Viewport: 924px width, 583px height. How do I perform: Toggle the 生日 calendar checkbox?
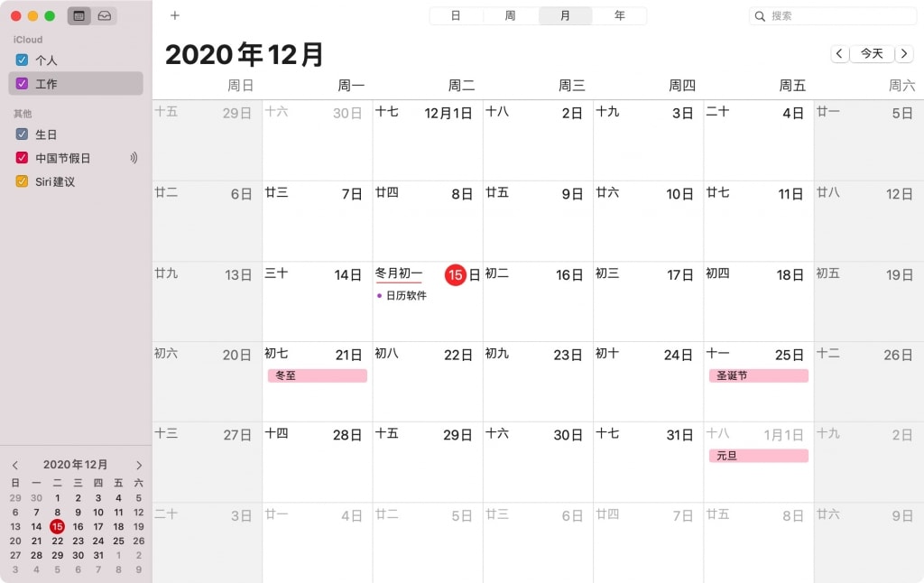22,134
